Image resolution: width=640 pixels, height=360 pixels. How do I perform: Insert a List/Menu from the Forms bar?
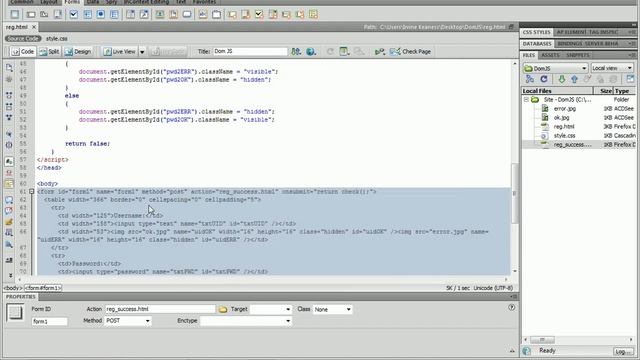pyautogui.click(x=130, y=15)
